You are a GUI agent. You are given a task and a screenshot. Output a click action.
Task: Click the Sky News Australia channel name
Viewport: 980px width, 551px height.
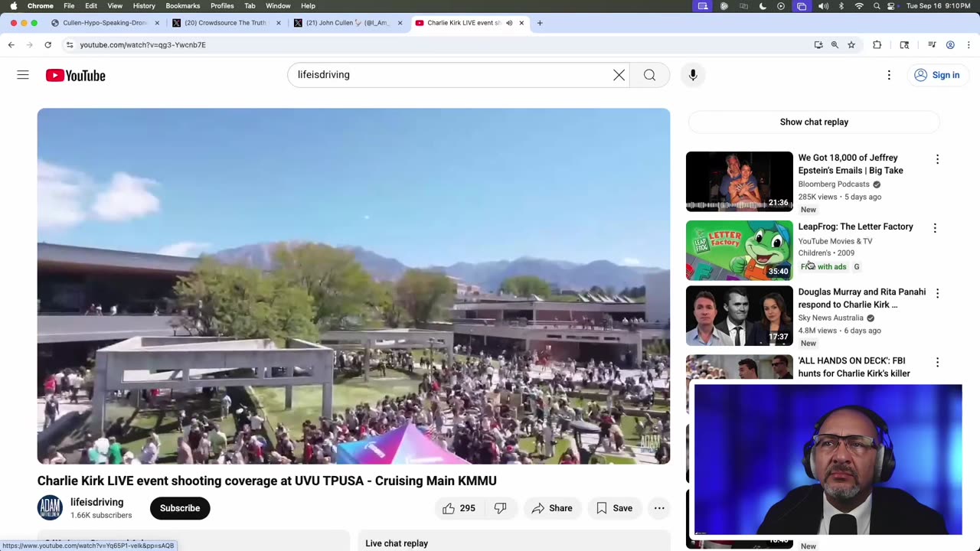[x=831, y=318]
